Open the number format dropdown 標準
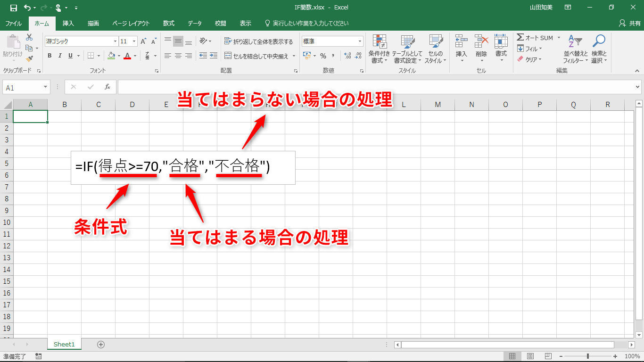644x362 pixels. point(360,41)
